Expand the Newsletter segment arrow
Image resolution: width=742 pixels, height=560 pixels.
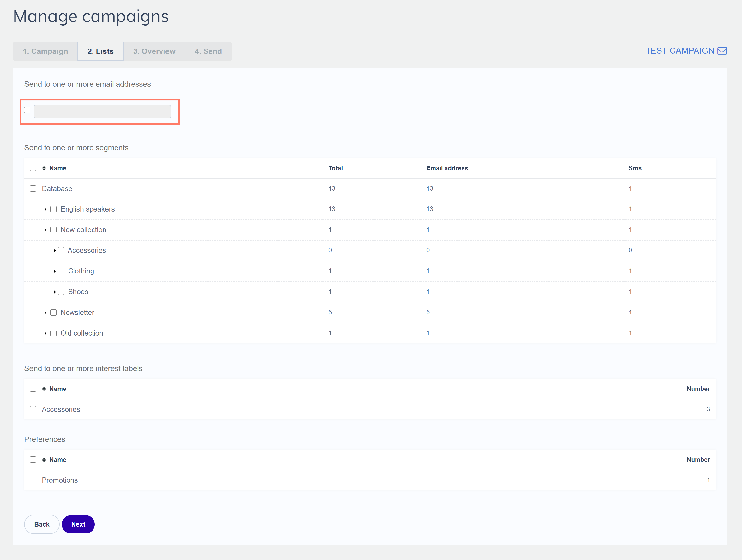pos(45,313)
